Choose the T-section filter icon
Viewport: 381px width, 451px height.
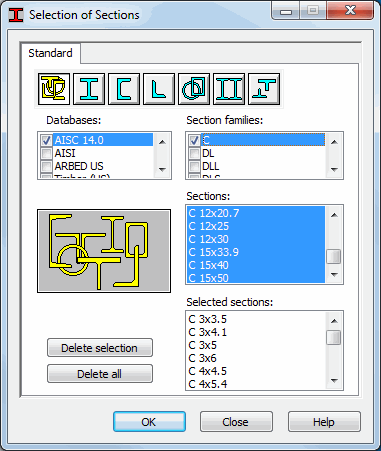264,89
